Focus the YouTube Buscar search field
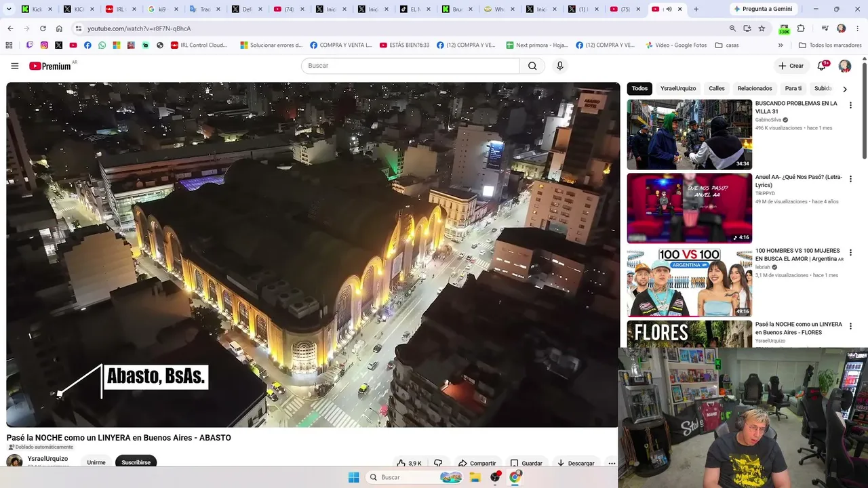This screenshot has height=488, width=868. [410, 66]
